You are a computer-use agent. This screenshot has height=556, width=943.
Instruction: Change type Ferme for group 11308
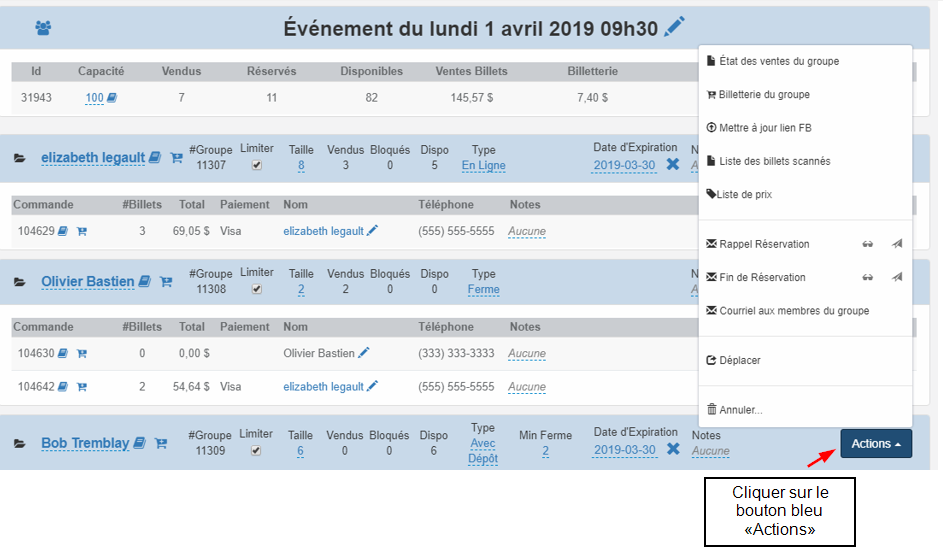pyautogui.click(x=484, y=289)
